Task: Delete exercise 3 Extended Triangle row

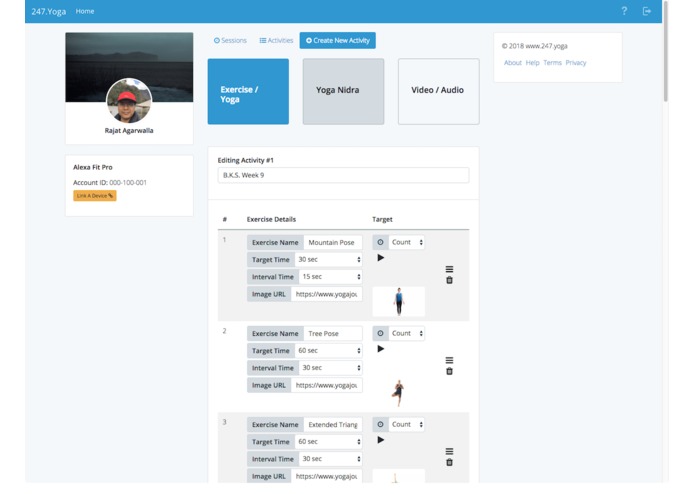Action: (449, 463)
